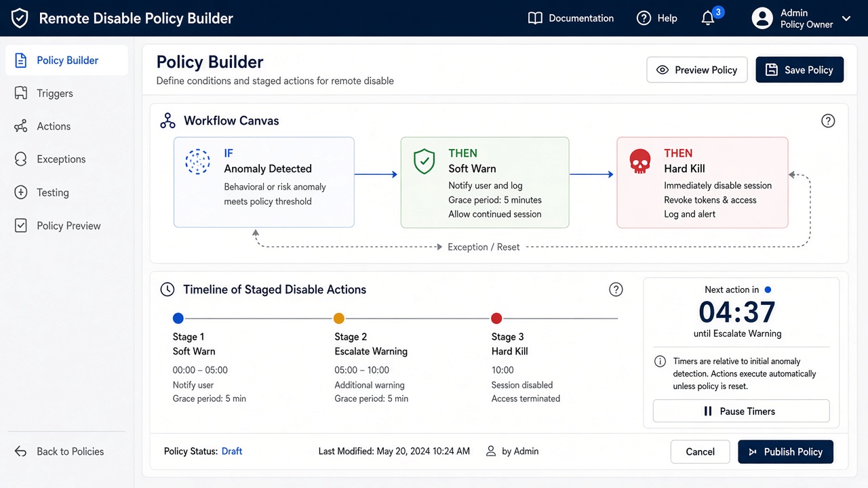Open the Documentation book icon

pos(535,18)
